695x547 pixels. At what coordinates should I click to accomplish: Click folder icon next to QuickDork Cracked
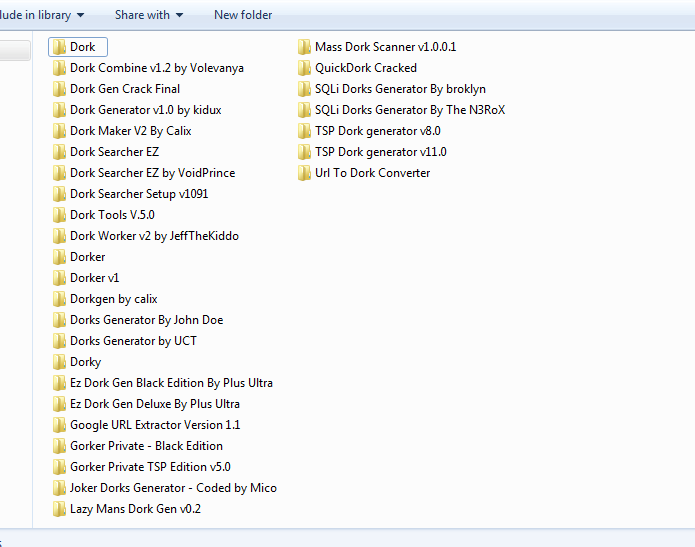coord(304,68)
